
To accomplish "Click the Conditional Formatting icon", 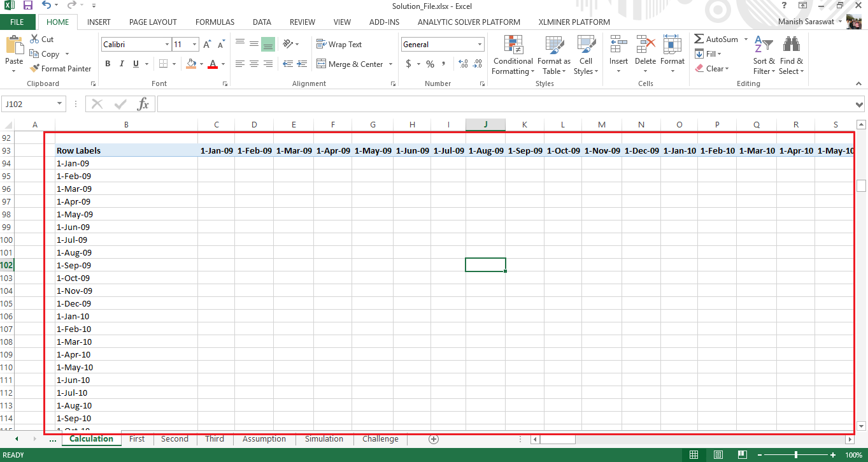I will (513, 46).
